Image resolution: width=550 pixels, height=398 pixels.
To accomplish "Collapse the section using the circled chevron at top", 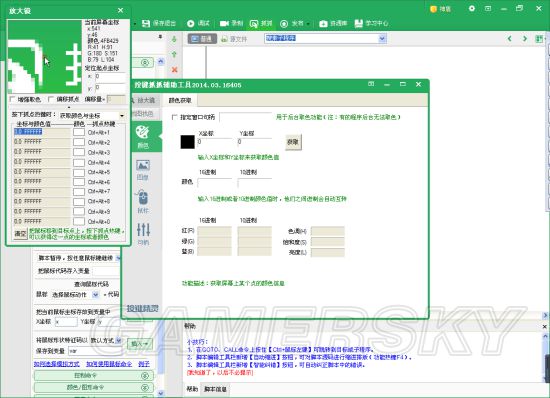I will pyautogui.click(x=145, y=63).
